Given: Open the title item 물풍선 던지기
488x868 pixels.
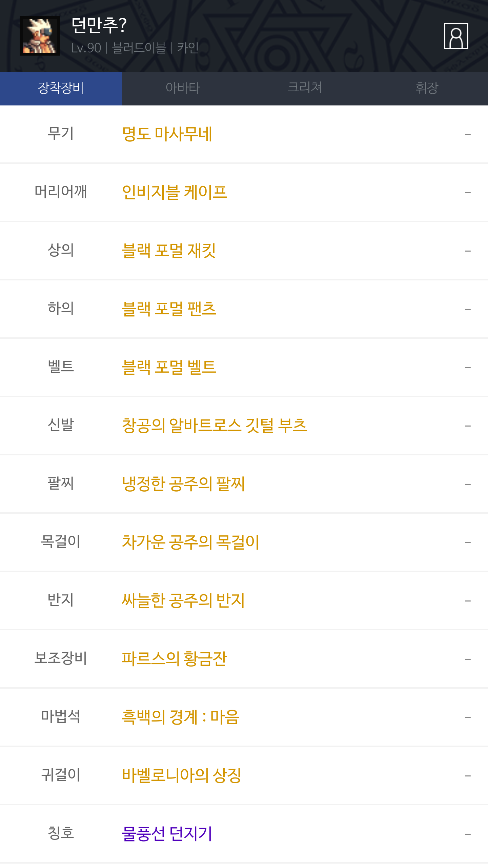Looking at the screenshot, I should tap(167, 834).
